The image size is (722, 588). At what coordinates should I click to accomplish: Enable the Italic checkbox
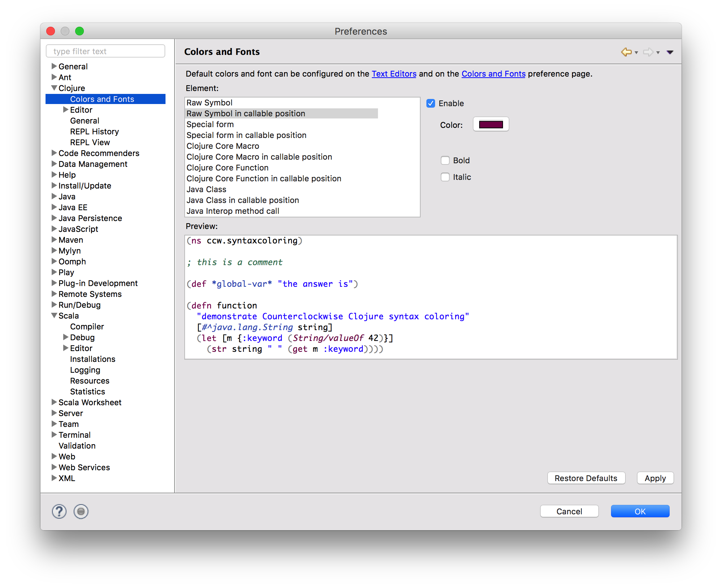[x=445, y=177]
